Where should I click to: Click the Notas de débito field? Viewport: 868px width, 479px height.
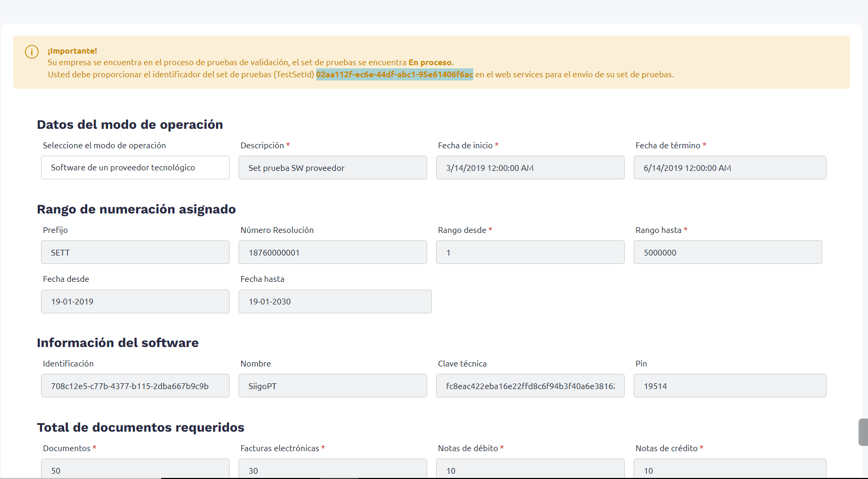coord(530,468)
